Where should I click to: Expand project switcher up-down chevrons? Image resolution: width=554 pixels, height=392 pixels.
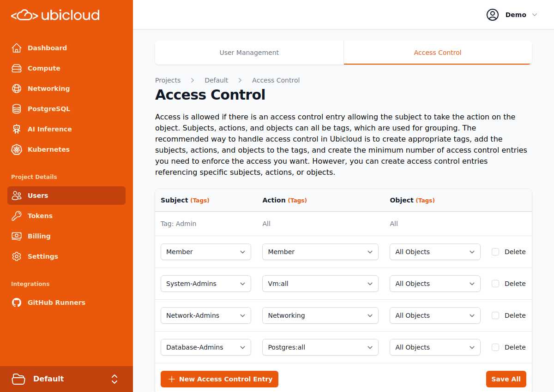pos(114,379)
